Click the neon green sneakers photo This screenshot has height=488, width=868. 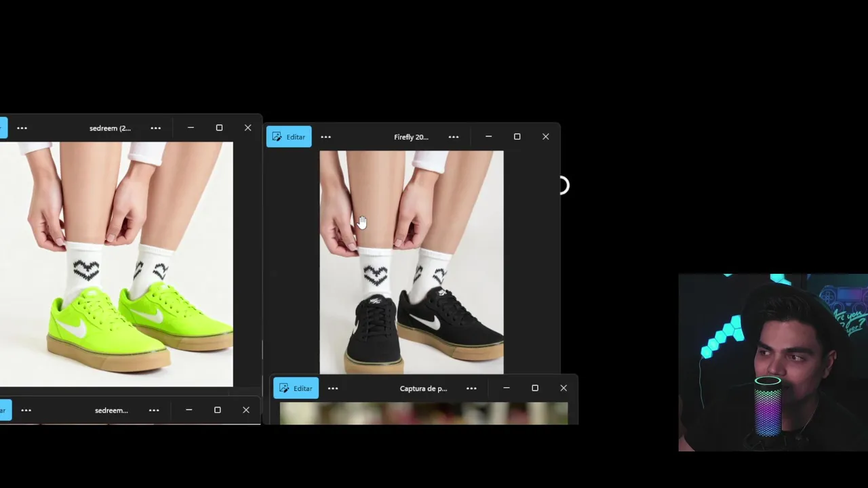coord(116,264)
